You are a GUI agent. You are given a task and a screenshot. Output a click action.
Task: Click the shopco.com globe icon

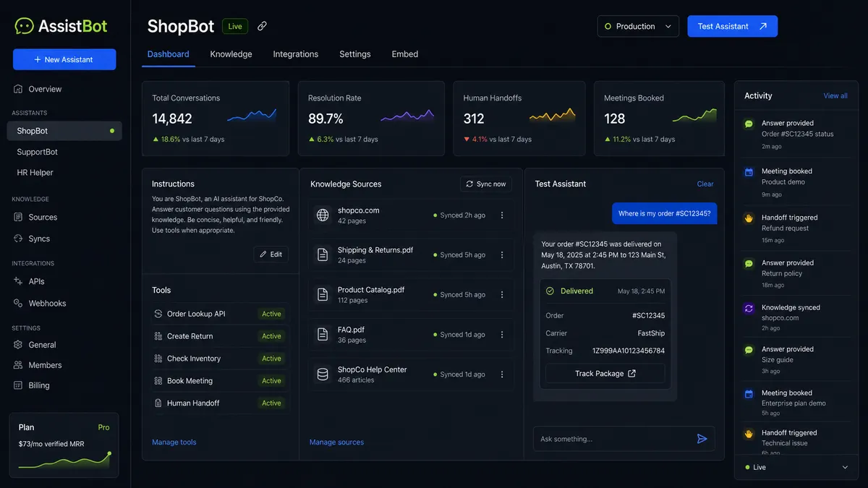tap(323, 215)
